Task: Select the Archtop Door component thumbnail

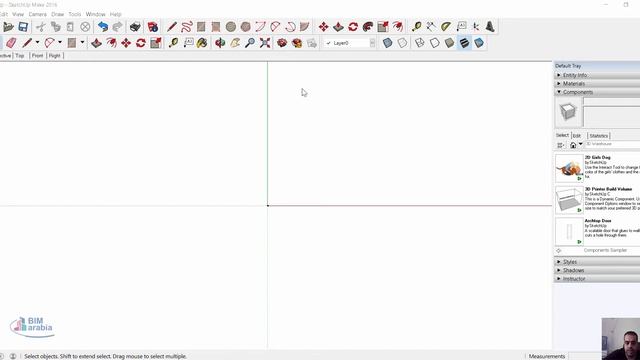Action: (569, 231)
